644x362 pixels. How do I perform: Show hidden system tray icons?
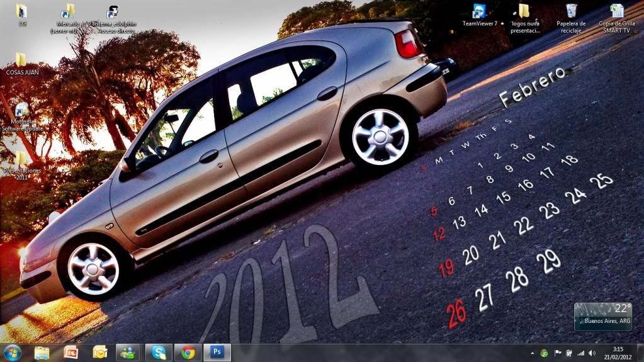[534, 353]
